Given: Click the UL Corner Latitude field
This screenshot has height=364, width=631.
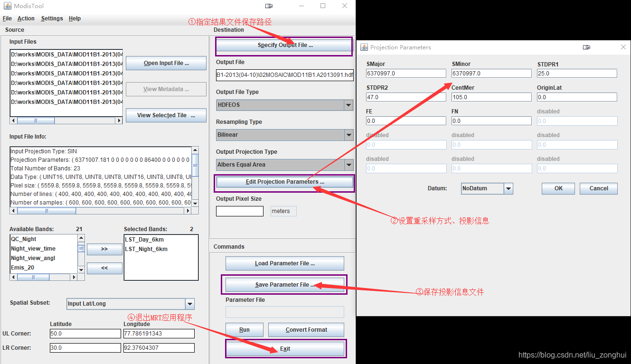Looking at the screenshot, I should pos(85,334).
